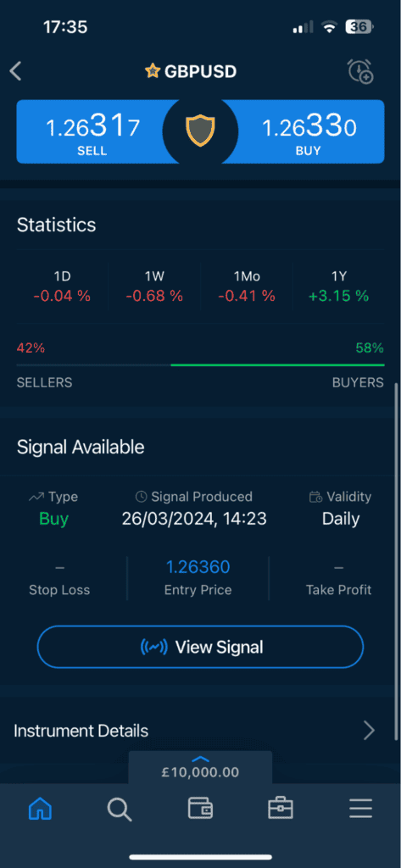Open the Wallet icon in bottom bar
The width and height of the screenshot is (401, 868).
(200, 809)
